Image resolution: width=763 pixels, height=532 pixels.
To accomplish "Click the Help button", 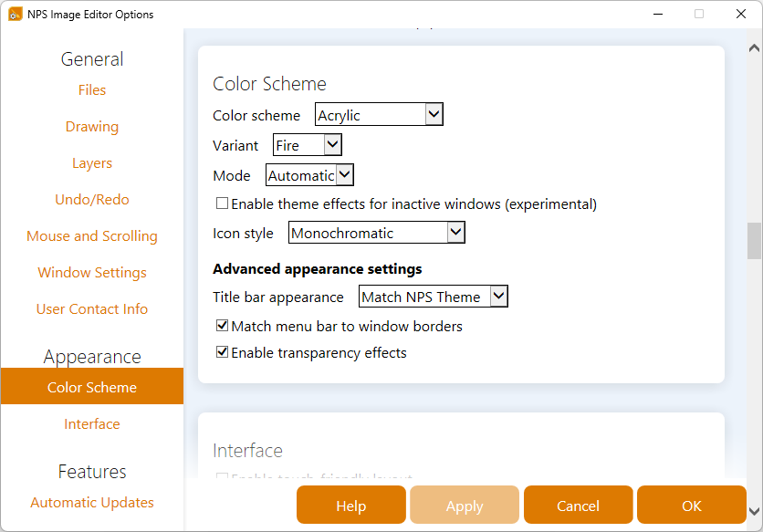I will point(350,505).
